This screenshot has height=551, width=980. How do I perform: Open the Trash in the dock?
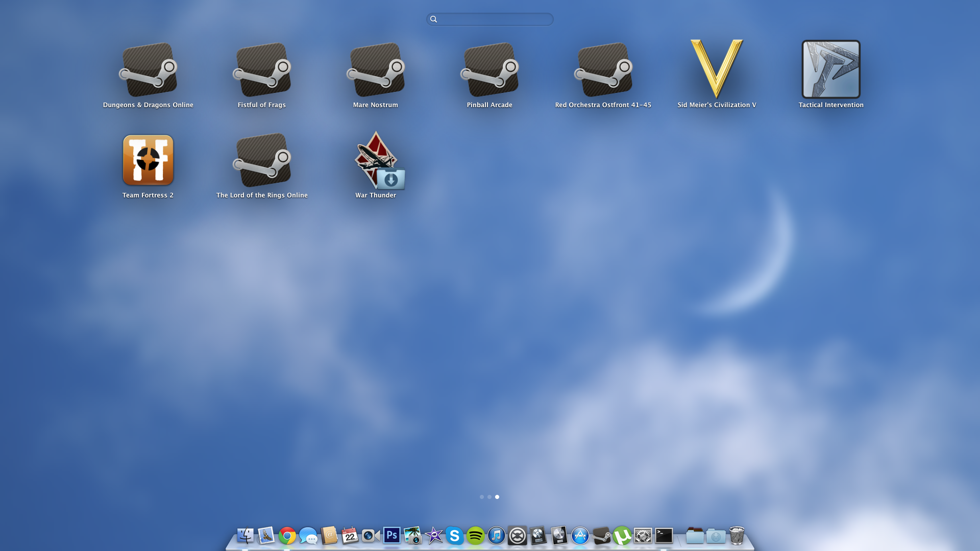[737, 536]
